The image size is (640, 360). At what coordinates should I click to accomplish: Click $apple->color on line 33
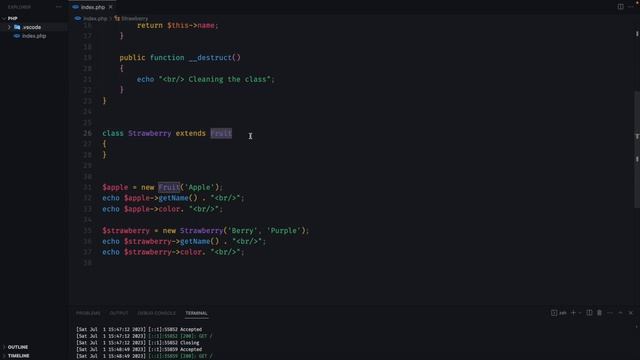[x=152, y=209]
